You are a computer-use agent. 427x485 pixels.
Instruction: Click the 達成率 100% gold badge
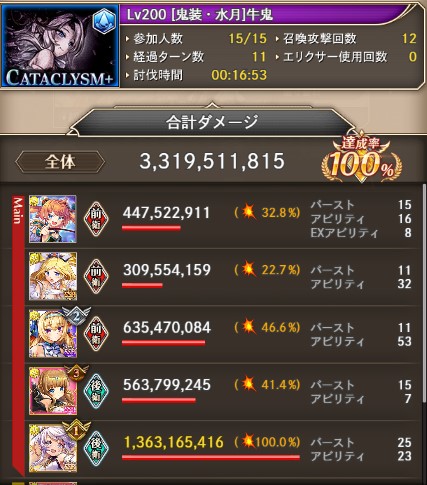(x=362, y=161)
